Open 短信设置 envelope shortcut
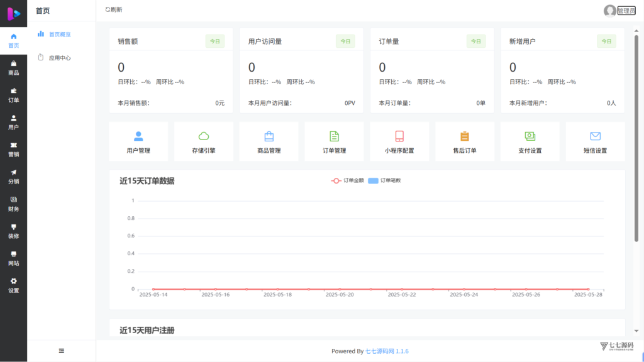This screenshot has width=644, height=362. tap(596, 141)
